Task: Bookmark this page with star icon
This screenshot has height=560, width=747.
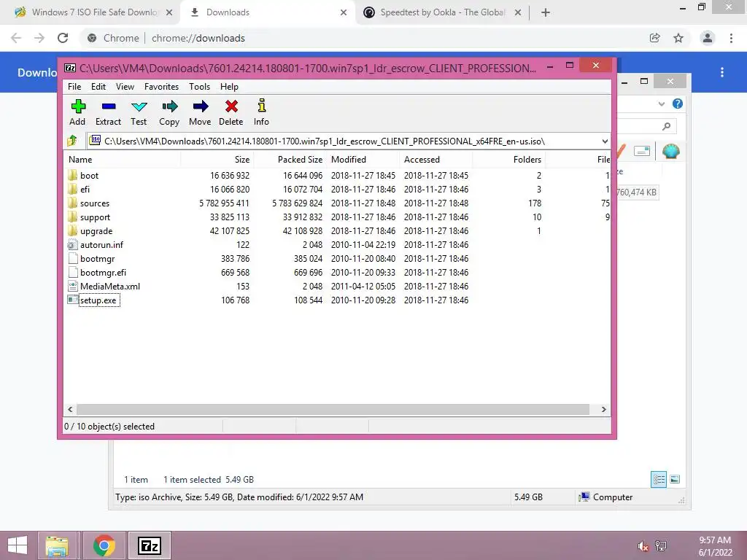Action: click(678, 38)
